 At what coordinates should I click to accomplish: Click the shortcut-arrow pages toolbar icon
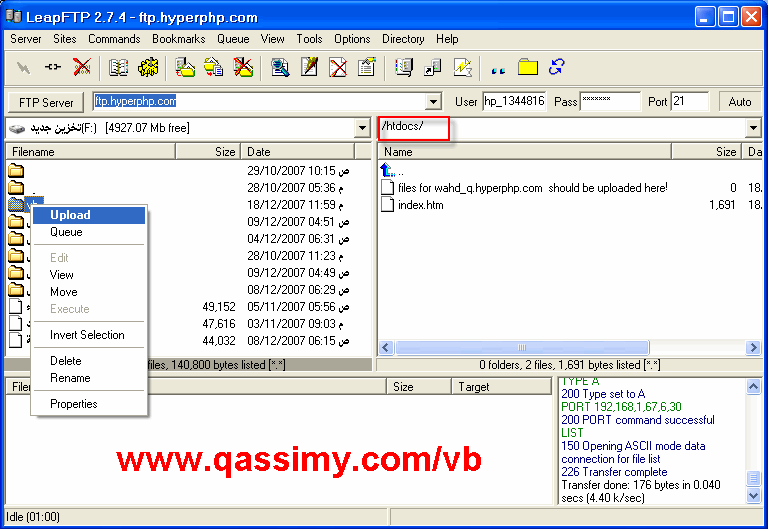(433, 67)
